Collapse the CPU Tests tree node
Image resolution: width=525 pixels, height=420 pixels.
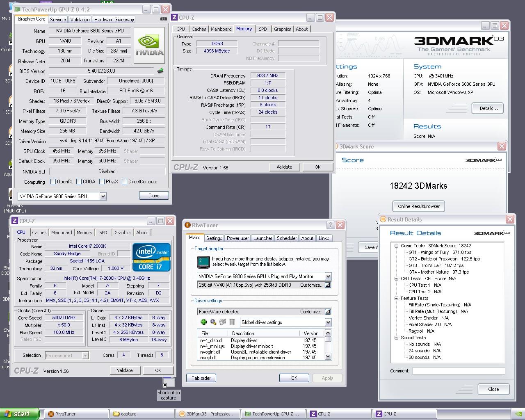click(396, 278)
